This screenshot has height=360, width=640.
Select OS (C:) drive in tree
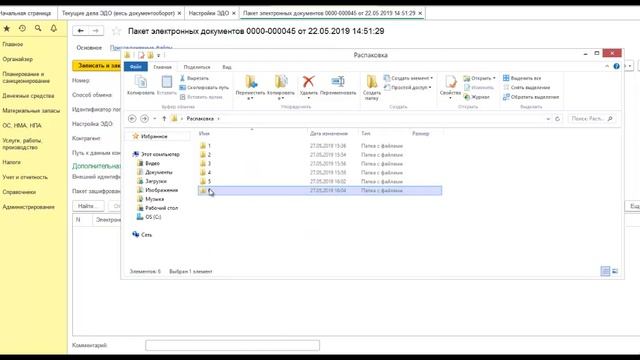pos(153,217)
